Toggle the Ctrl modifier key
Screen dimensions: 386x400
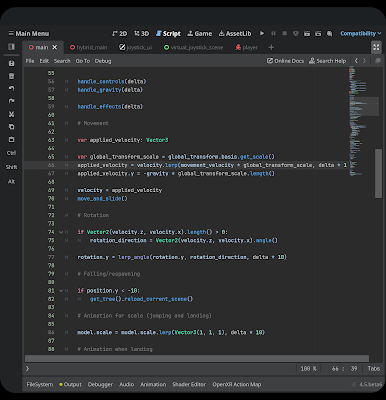pos(11,153)
